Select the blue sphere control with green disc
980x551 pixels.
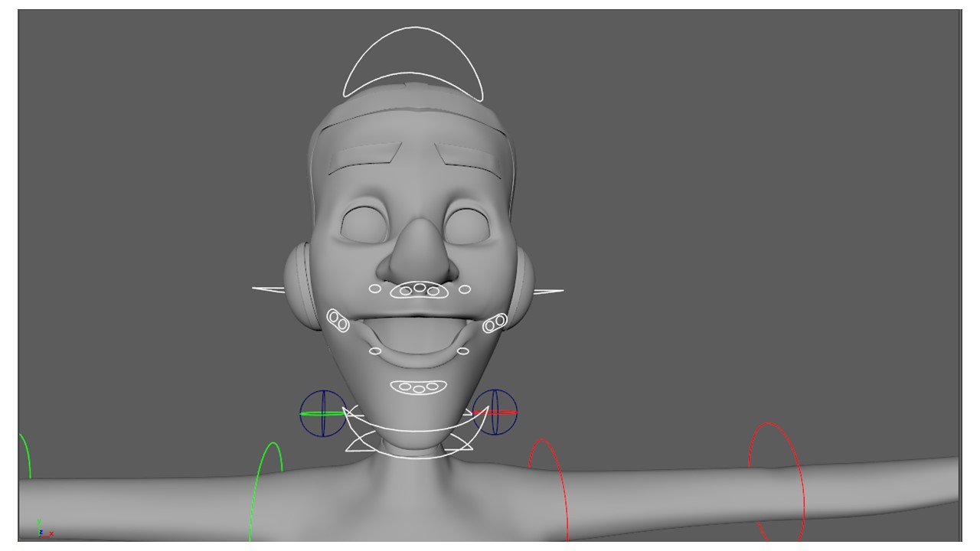(x=323, y=414)
